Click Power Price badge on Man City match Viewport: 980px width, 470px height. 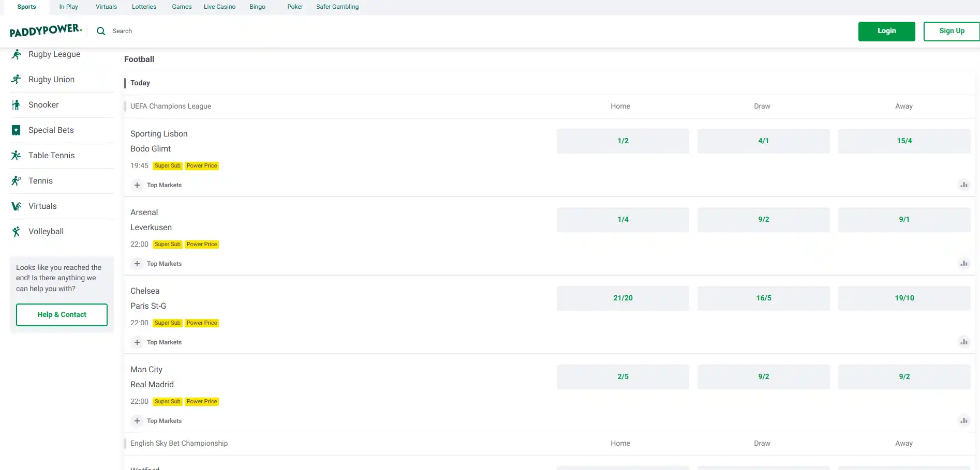[x=202, y=402]
